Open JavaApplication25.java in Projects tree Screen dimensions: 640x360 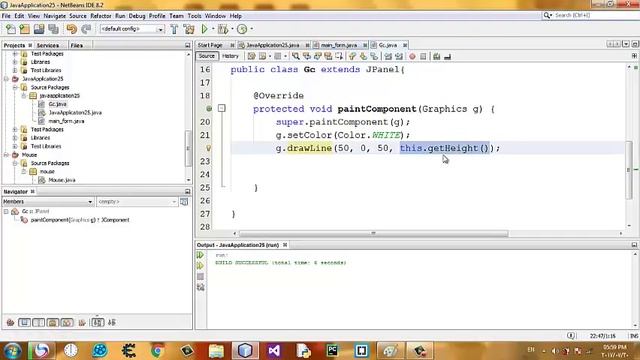pos(75,113)
